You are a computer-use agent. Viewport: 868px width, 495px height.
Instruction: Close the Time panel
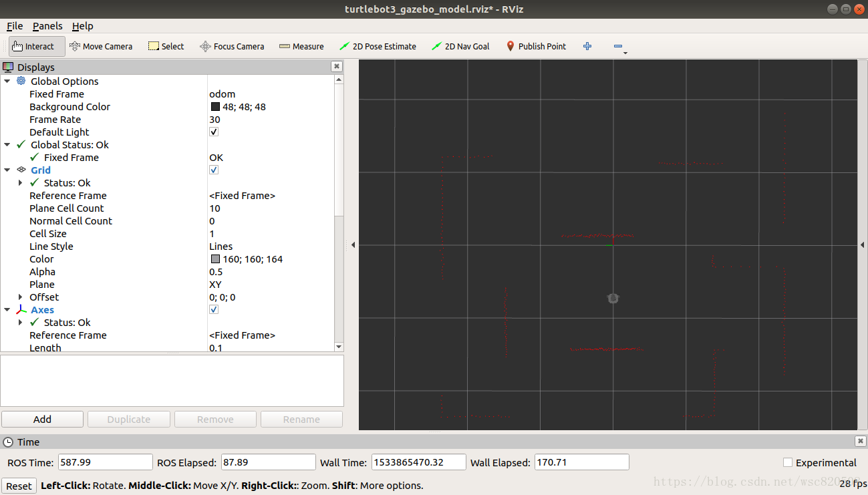(x=861, y=442)
